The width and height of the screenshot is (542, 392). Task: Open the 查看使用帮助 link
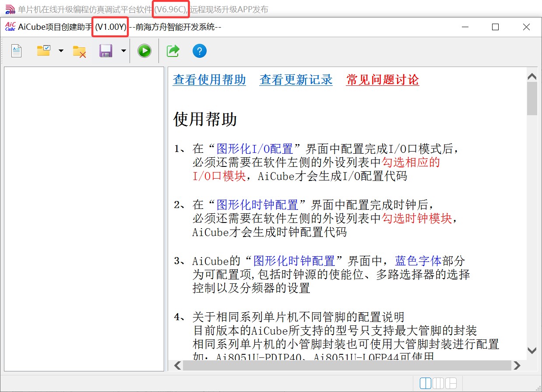209,80
